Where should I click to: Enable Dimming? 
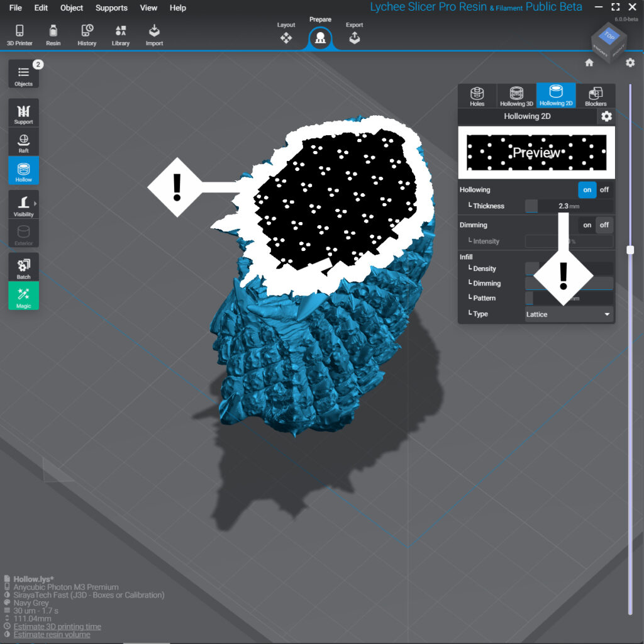pyautogui.click(x=587, y=225)
